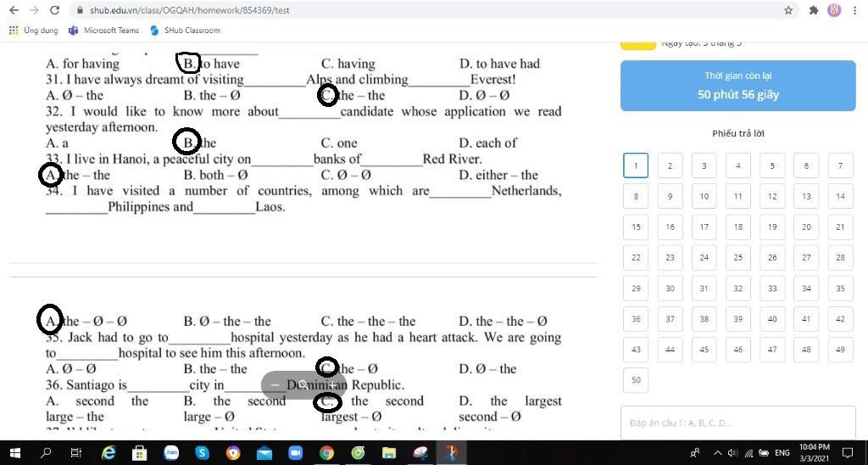Open the taskbar clock showing 10:04 PM

click(815, 451)
